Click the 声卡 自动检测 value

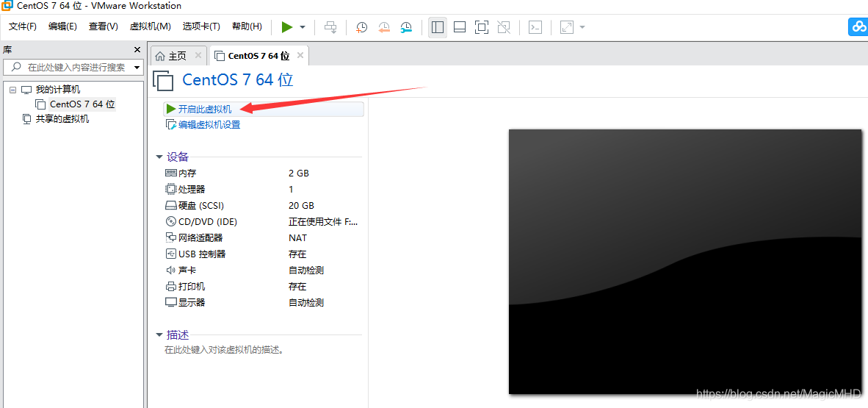(306, 271)
